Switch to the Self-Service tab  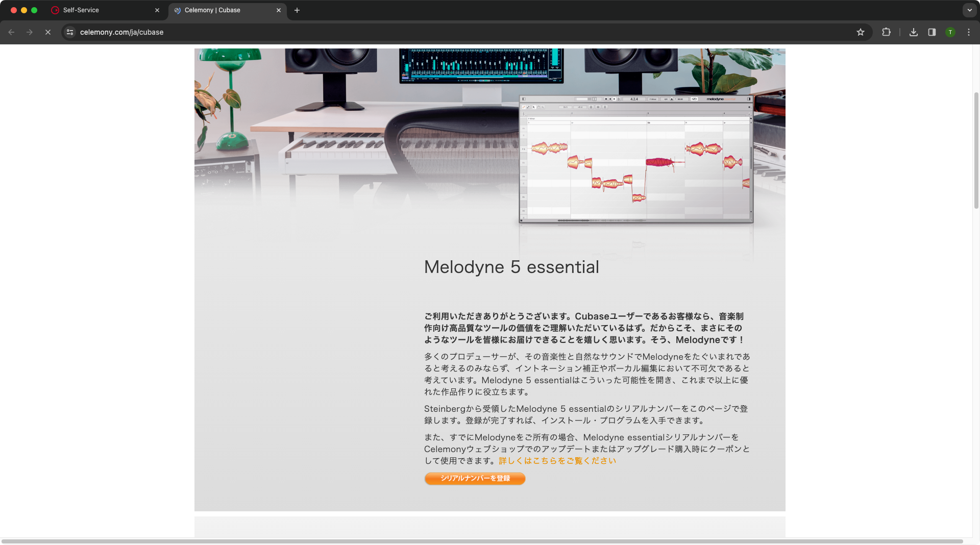(x=102, y=10)
